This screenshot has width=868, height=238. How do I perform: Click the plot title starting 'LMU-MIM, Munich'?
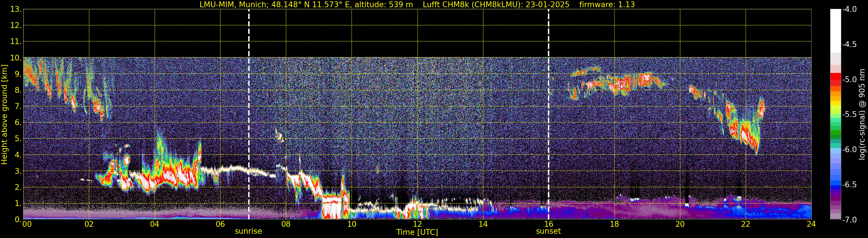(417, 4)
